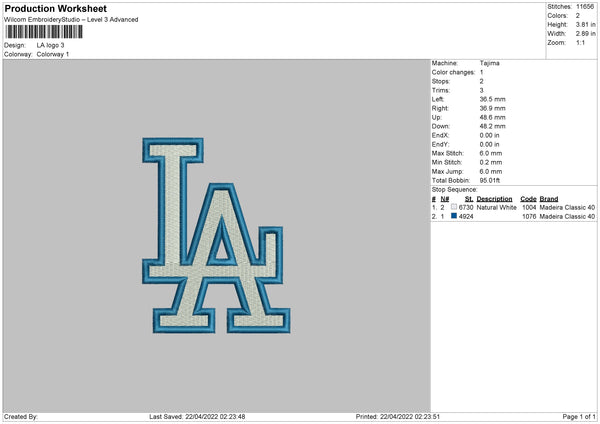This screenshot has height=424, width=600.
Task: Click the "Colors:" label in header summary
Action: coord(557,16)
